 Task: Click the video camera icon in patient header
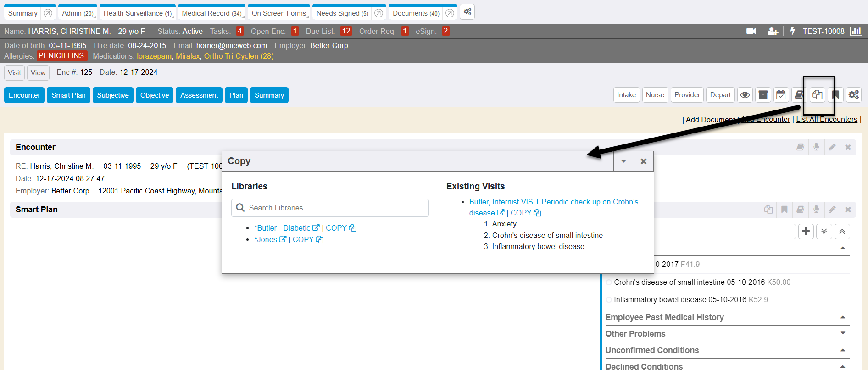pos(751,31)
